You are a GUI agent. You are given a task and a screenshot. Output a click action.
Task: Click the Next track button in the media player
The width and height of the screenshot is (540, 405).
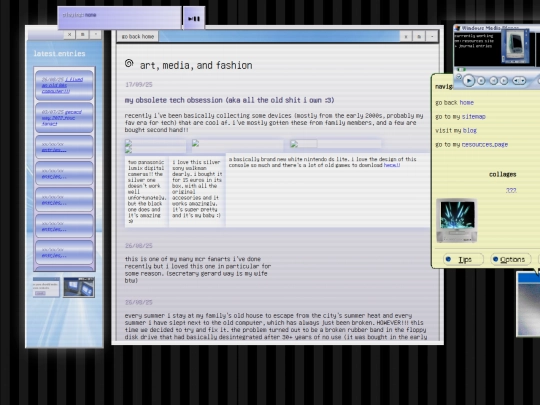504,81
